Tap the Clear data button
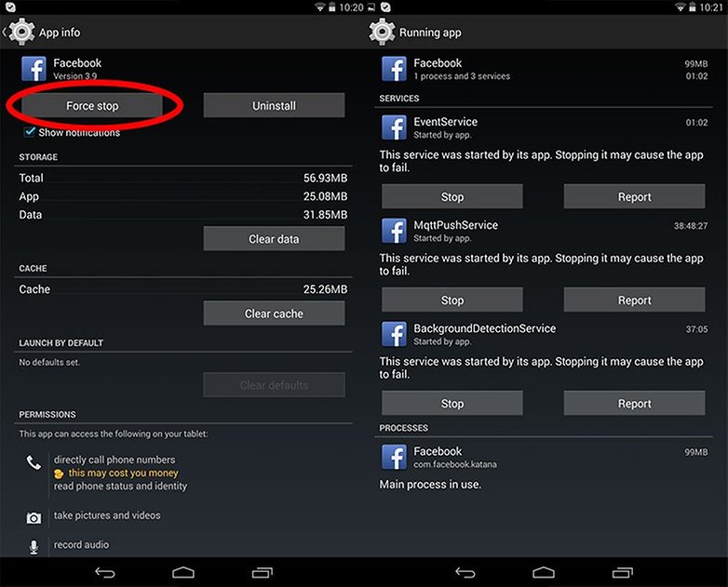The width and height of the screenshot is (728, 587). click(274, 238)
